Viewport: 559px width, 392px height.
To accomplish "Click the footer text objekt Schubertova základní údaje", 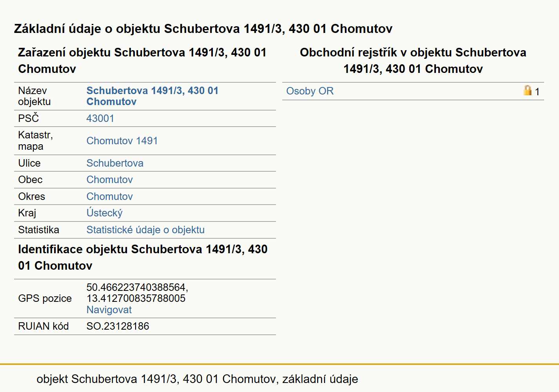I will (197, 379).
